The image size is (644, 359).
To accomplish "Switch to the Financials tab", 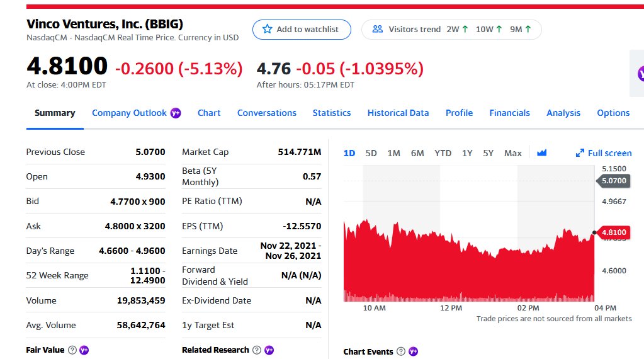I will click(x=510, y=113).
